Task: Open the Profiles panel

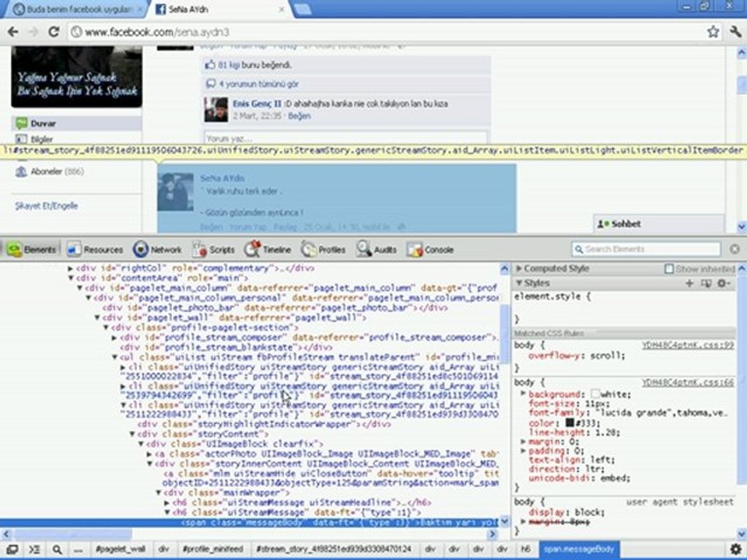Action: pyautogui.click(x=323, y=250)
